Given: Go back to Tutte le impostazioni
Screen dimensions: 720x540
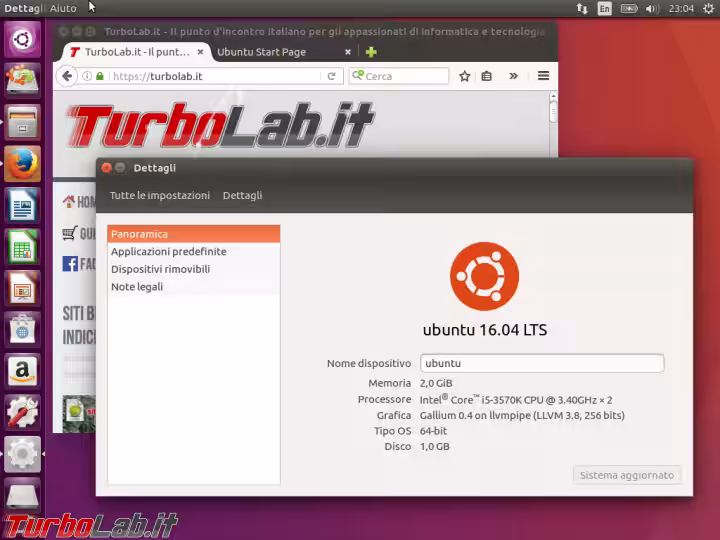Looking at the screenshot, I should point(159,196).
